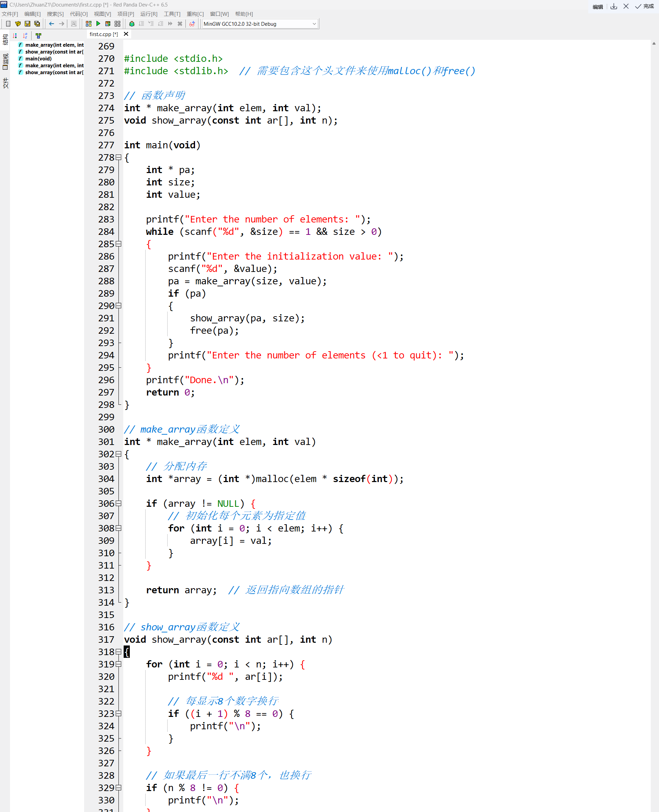Collapse the while loop fold at line 285

coord(119,244)
